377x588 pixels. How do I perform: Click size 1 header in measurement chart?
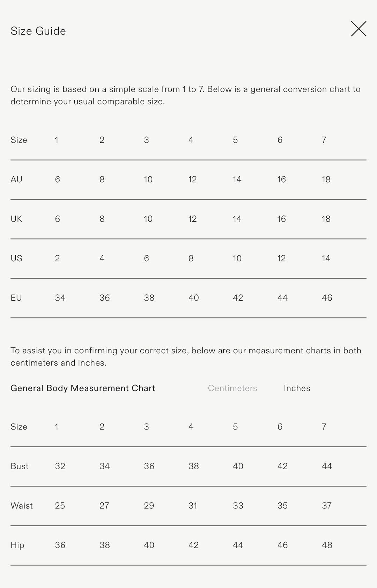click(57, 427)
